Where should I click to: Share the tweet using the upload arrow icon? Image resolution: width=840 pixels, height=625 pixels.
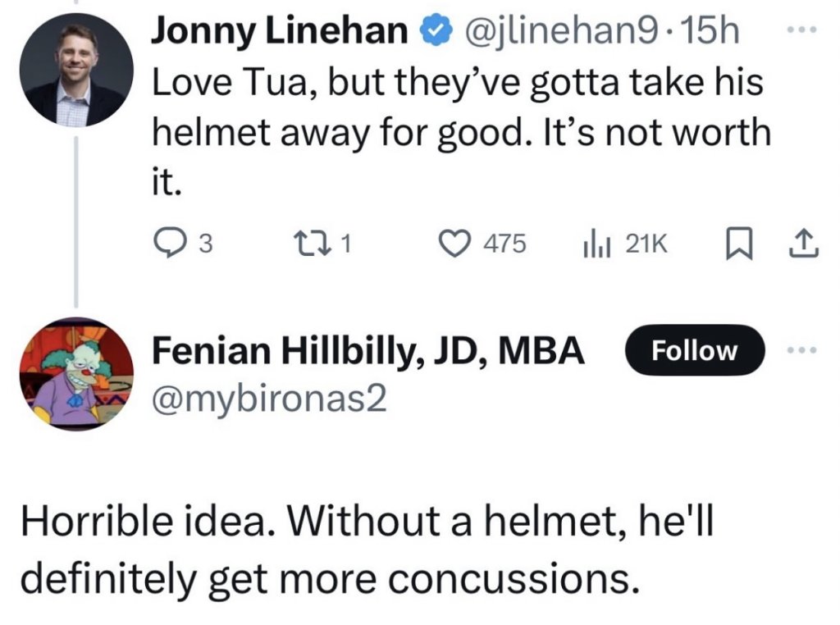click(x=806, y=242)
